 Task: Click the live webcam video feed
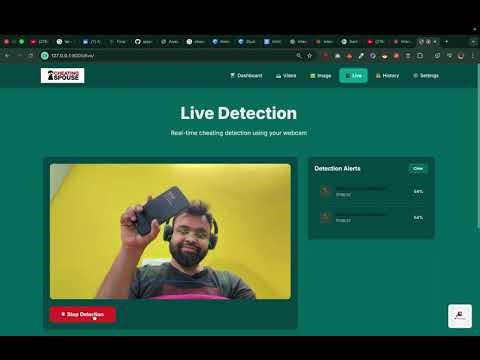pos(170,231)
